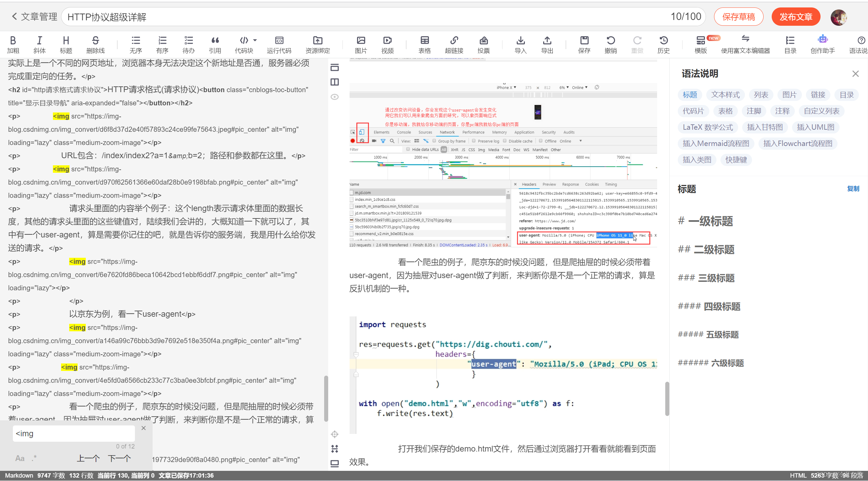868x481 pixels.
Task: Insert a table using 表格 icon
Action: [425, 44]
